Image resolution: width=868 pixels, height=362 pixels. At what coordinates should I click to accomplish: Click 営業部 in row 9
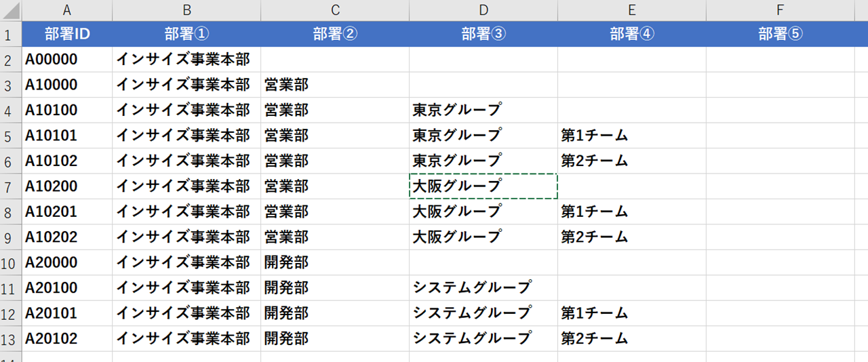335,237
